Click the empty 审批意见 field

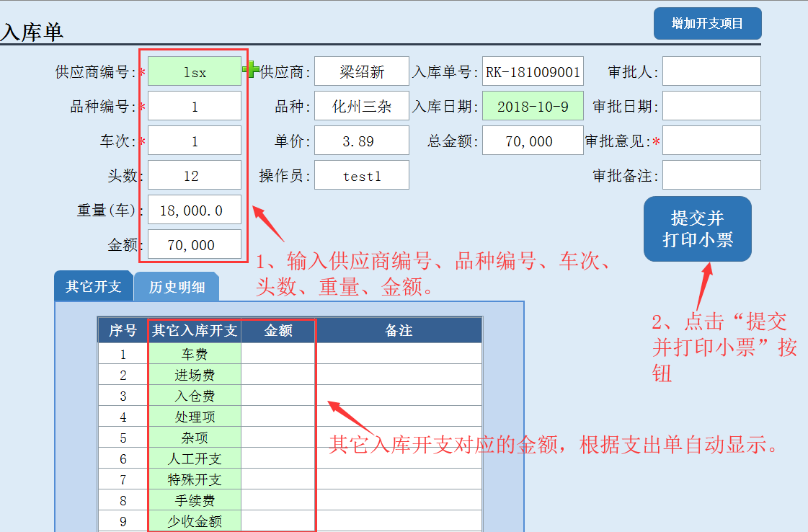point(711,141)
